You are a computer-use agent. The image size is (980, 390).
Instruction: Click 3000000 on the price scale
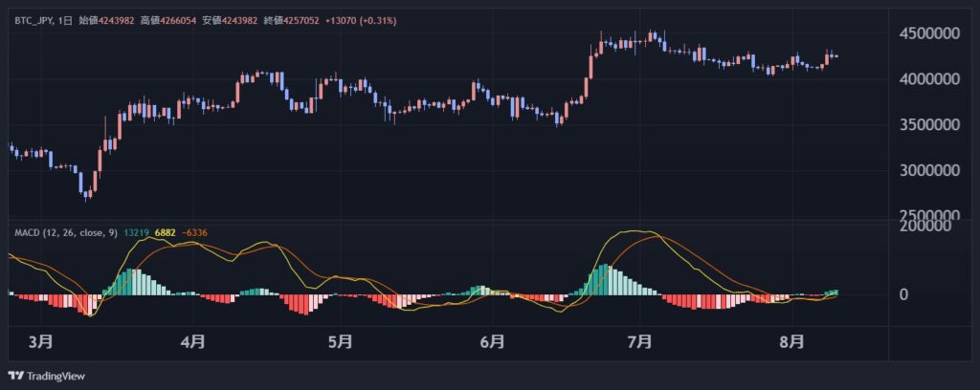pyautogui.click(x=928, y=171)
